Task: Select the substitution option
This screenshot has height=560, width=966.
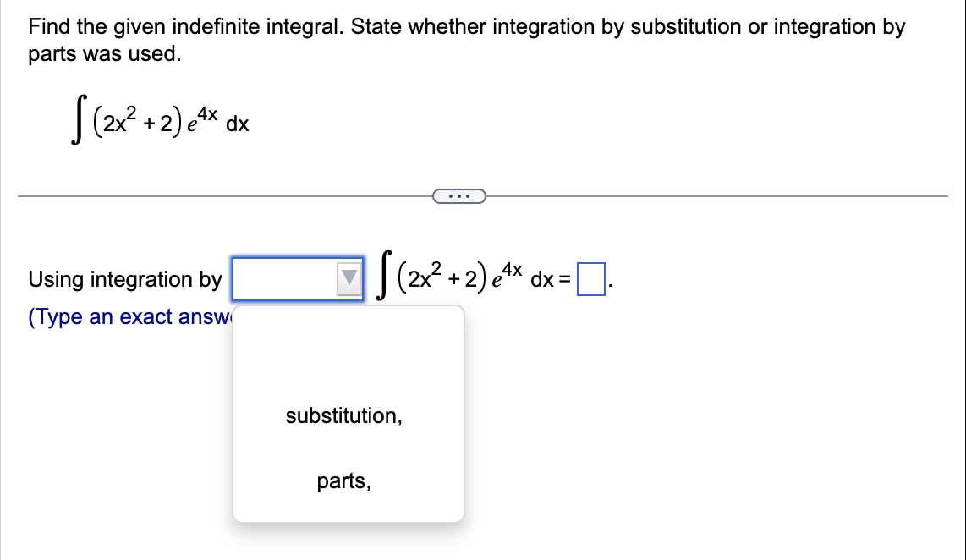Action: (345, 416)
